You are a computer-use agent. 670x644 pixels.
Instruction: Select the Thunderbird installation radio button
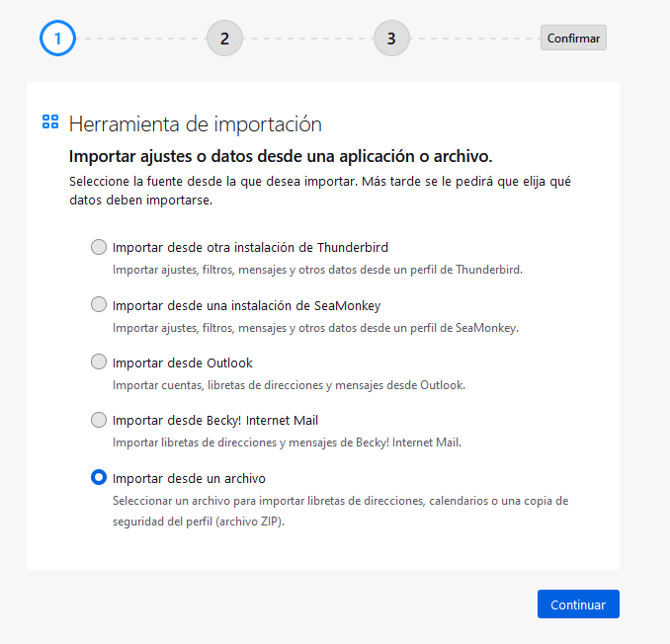pos(99,247)
